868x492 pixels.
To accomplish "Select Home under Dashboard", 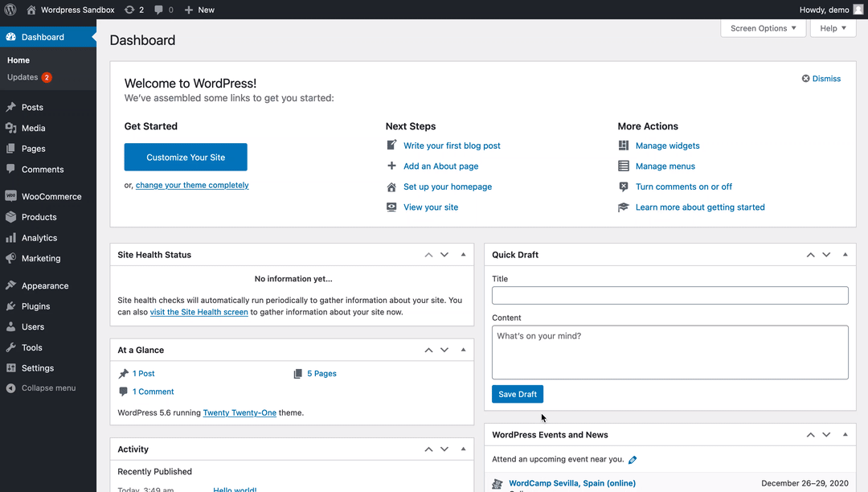I will point(18,59).
